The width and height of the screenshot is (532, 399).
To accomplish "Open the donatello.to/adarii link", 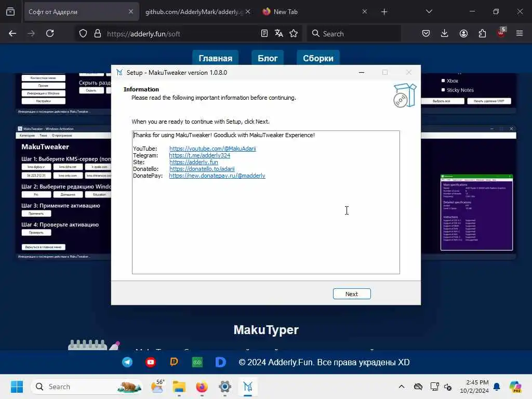I will [x=202, y=169].
